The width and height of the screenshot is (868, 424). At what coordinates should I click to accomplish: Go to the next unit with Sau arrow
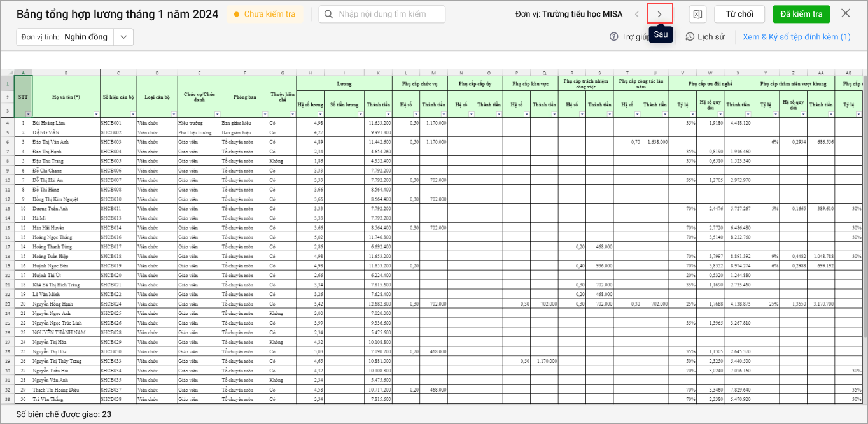point(660,14)
